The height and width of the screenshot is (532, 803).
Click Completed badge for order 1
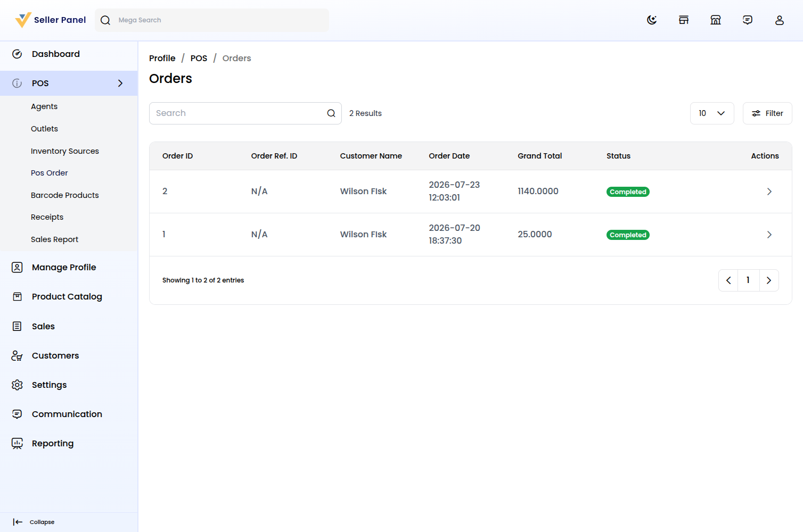pos(628,235)
